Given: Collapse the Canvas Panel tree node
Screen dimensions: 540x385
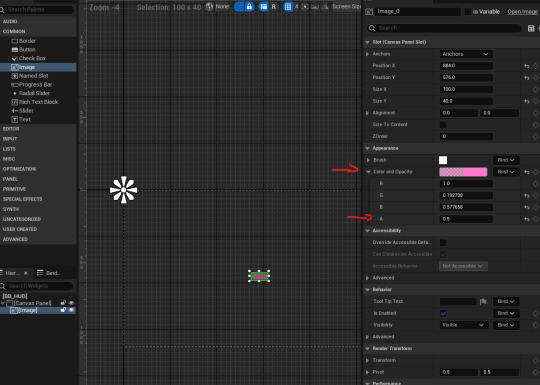Looking at the screenshot, I should tap(3, 303).
